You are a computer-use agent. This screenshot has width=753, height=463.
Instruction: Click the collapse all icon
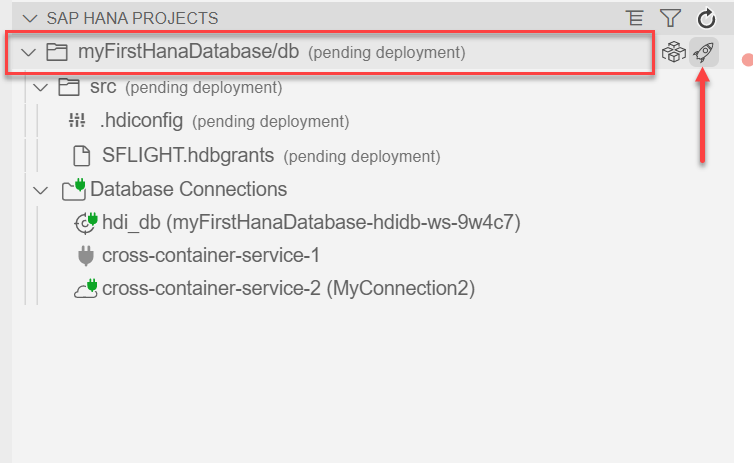click(634, 18)
